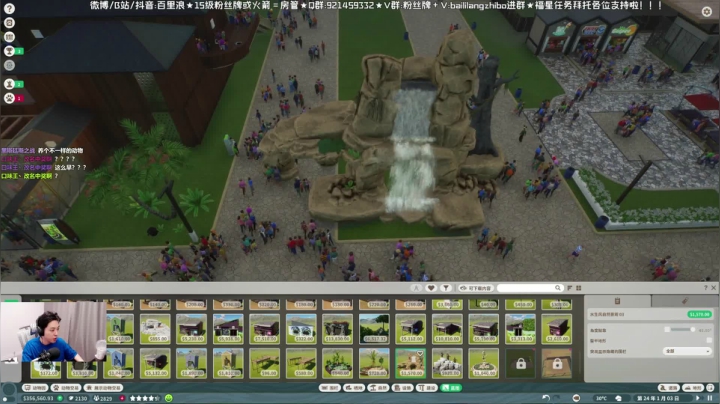Image resolution: width=720 pixels, height=404 pixels.
Task: Open the first build category tab in bottom center
Action: click(330, 388)
